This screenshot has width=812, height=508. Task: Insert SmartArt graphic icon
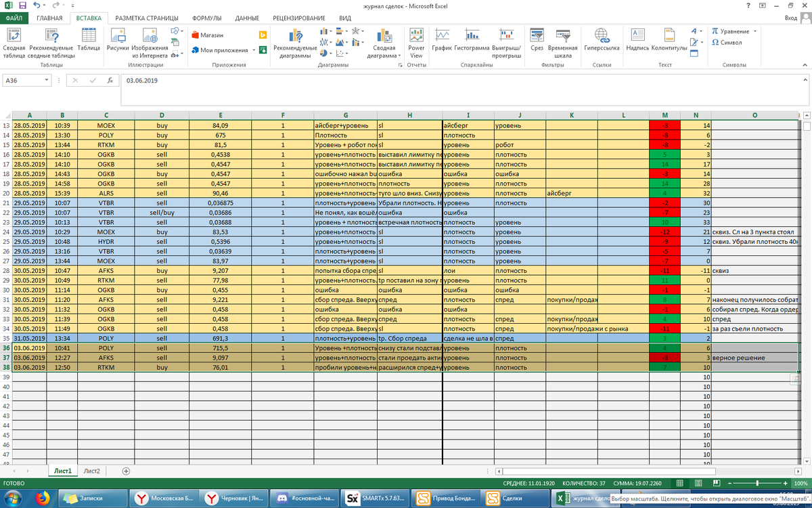click(176, 42)
